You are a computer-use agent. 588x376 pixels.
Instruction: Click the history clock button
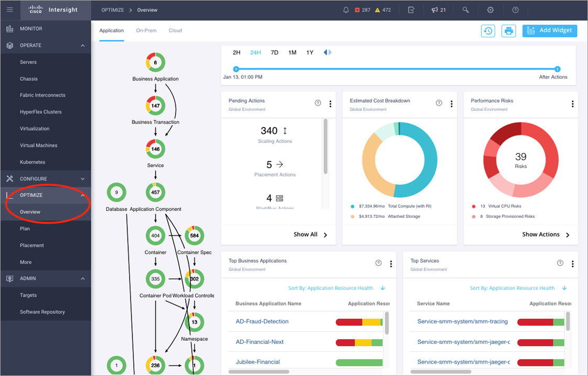(x=488, y=31)
